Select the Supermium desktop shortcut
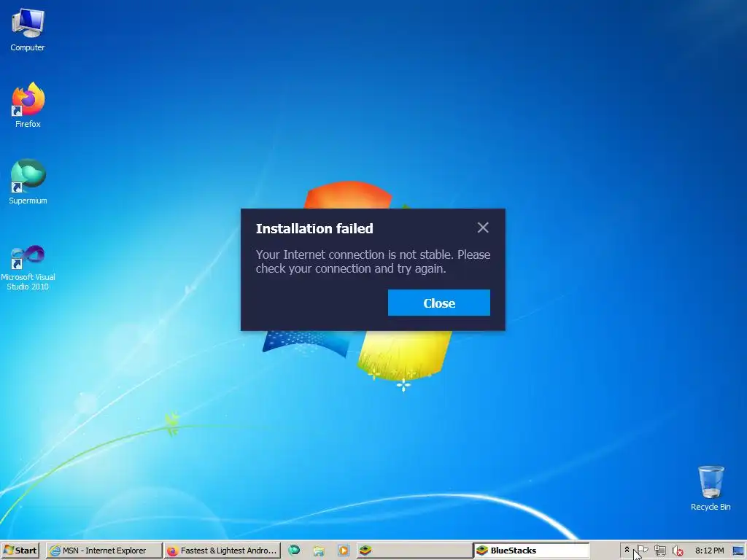Image resolution: width=747 pixels, height=560 pixels. click(x=28, y=182)
